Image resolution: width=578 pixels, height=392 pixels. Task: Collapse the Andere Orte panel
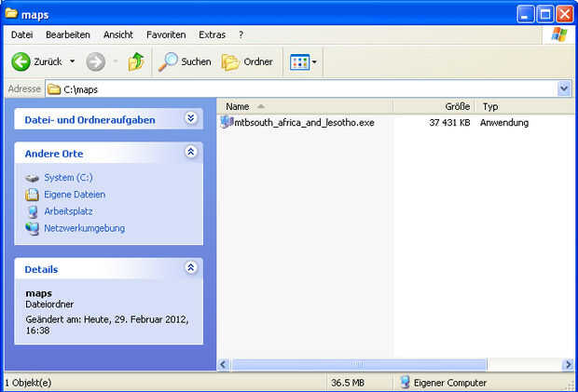pyautogui.click(x=190, y=152)
